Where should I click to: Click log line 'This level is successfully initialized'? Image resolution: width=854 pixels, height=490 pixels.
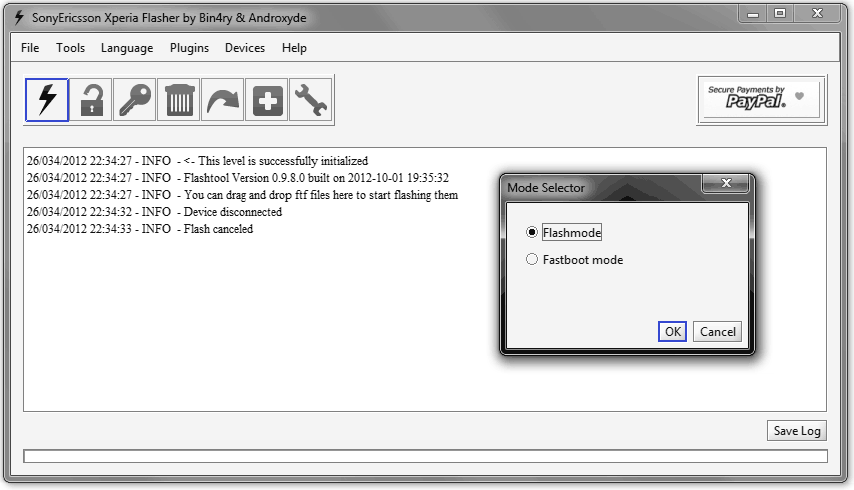[x=197, y=161]
